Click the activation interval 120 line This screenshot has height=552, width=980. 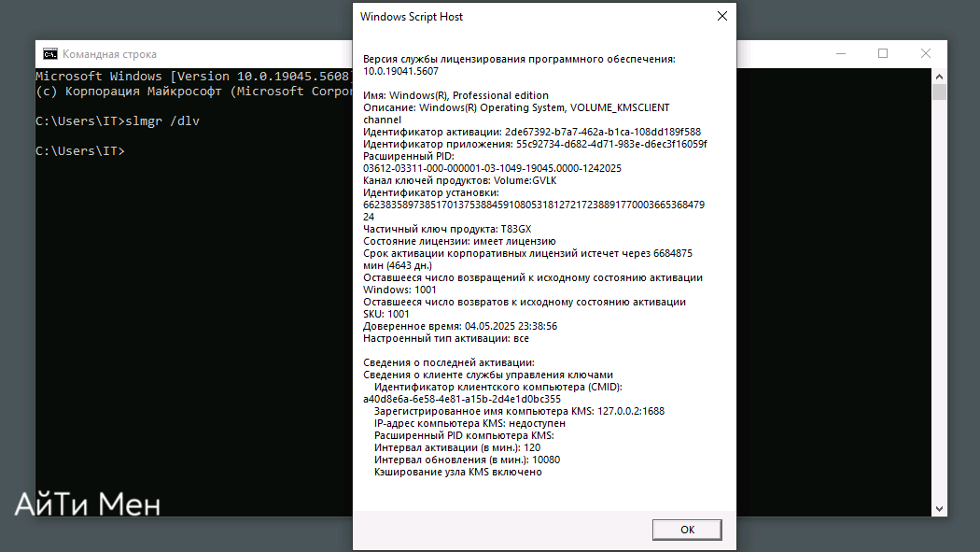457,447
